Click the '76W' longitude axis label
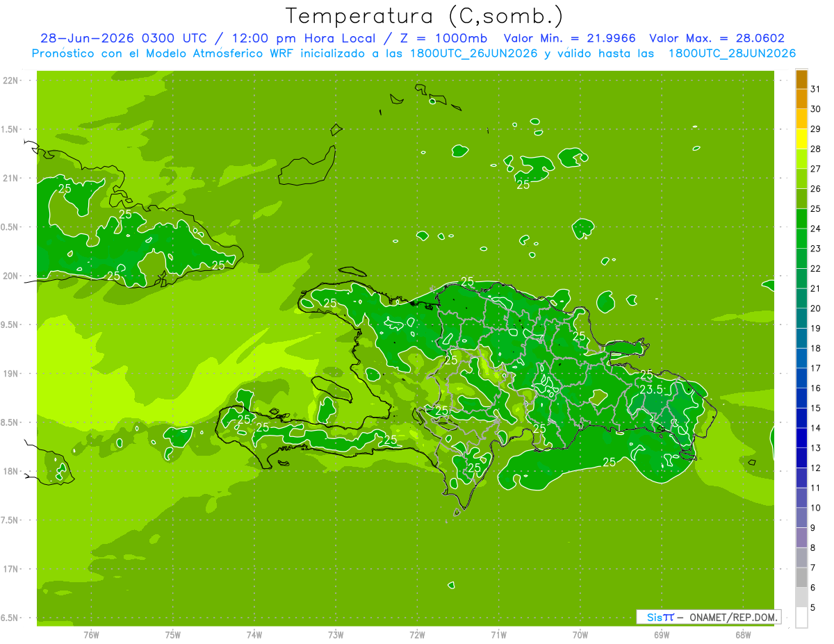Image resolution: width=834 pixels, height=644 pixels. point(91,635)
